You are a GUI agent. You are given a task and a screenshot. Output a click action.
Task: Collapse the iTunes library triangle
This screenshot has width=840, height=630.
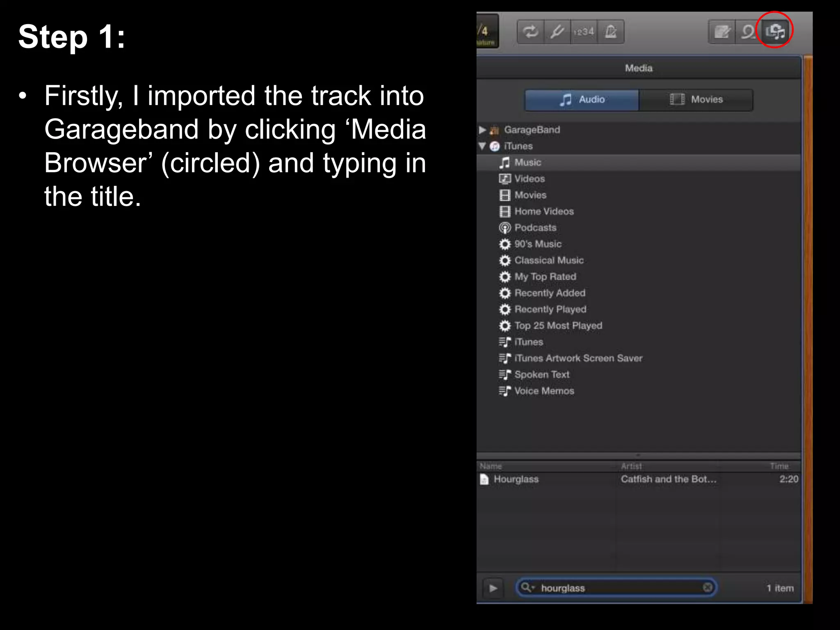click(482, 146)
